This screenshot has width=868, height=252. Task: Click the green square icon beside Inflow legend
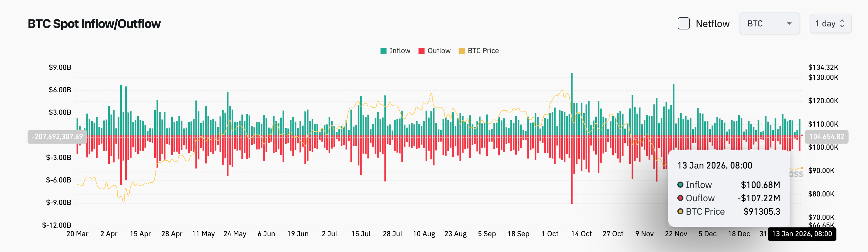[384, 51]
